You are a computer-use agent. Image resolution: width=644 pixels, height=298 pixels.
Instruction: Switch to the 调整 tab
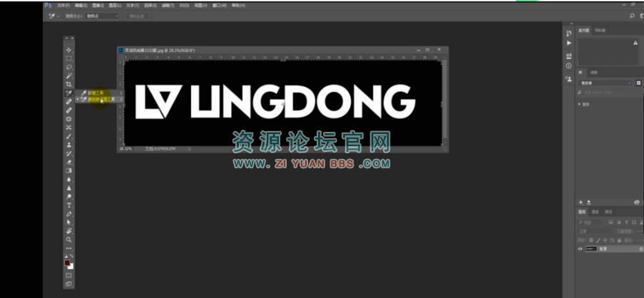click(x=594, y=72)
